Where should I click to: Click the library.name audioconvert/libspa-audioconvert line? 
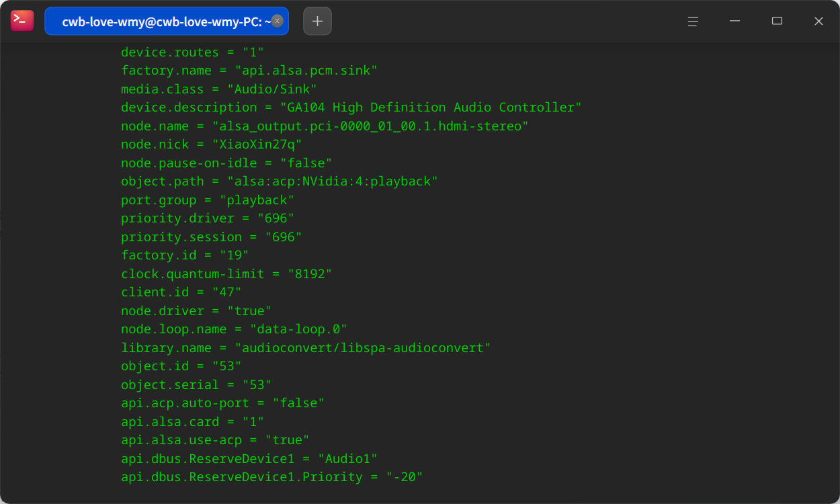[306, 347]
